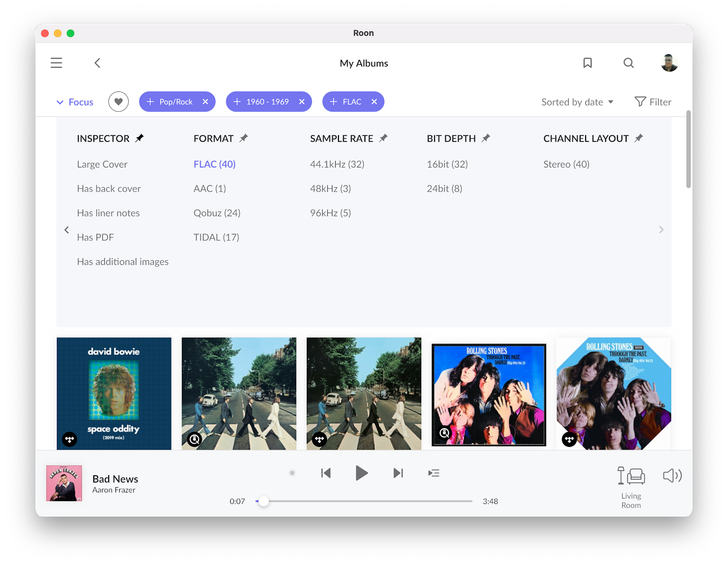The width and height of the screenshot is (728, 564).
Task: Pin the Format column
Action: pos(244,138)
